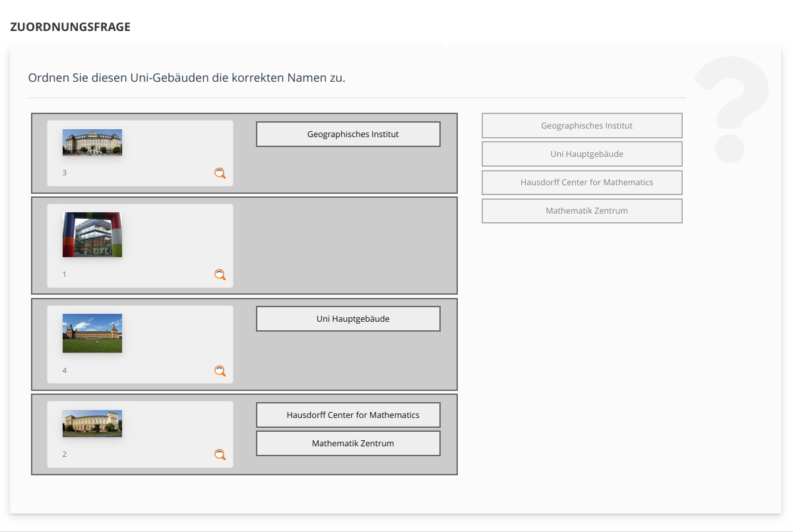Pick Mathematik Zentrum assigned to image 2
Image resolution: width=793 pixels, height=532 pixels.
348,444
